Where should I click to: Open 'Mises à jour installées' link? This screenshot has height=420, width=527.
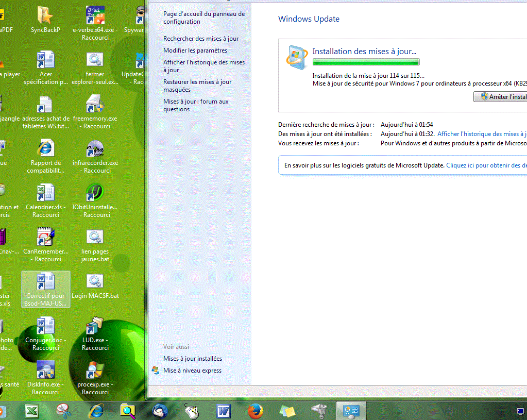pos(193,359)
